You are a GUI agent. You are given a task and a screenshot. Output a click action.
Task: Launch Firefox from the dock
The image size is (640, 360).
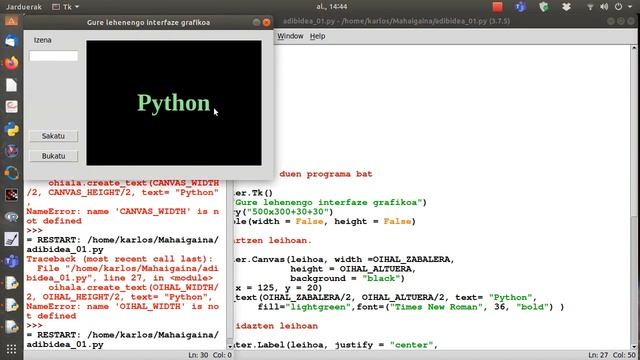click(x=11, y=63)
